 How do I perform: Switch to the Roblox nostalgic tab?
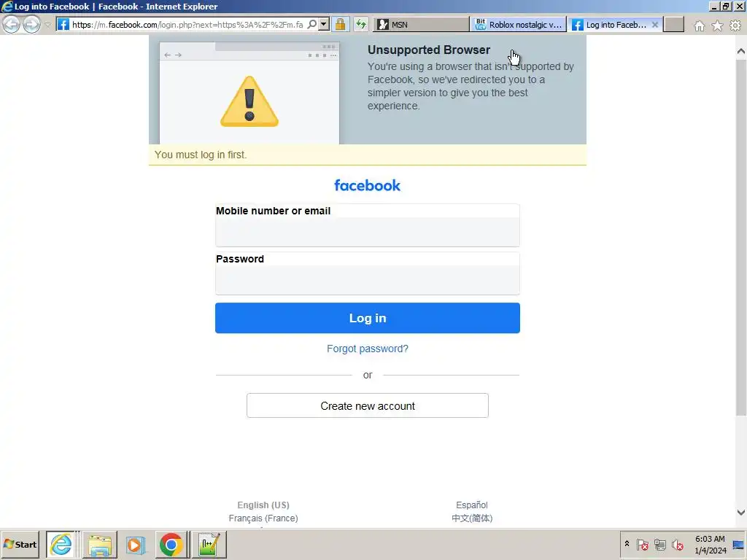coord(519,24)
